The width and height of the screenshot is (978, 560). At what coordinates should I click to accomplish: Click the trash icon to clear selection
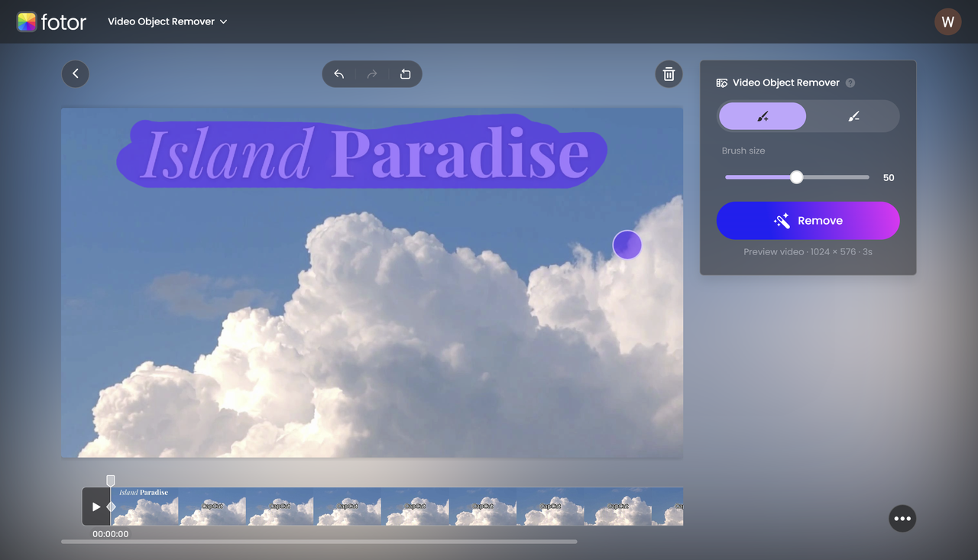[x=668, y=73]
